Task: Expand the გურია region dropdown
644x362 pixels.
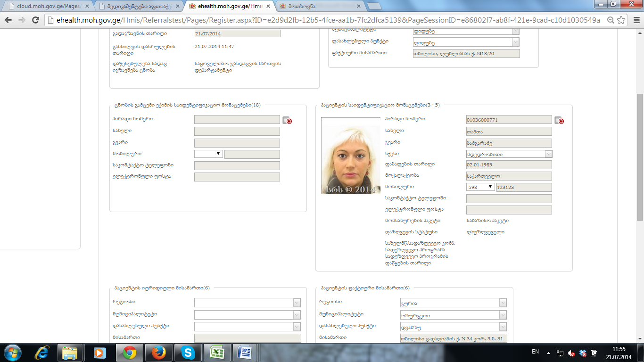Action: 503,303
